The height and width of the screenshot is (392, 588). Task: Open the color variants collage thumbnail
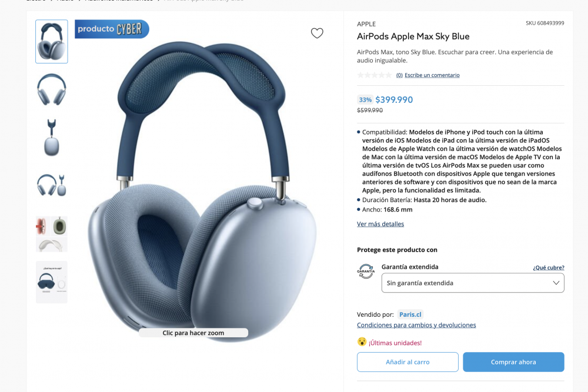(x=52, y=234)
